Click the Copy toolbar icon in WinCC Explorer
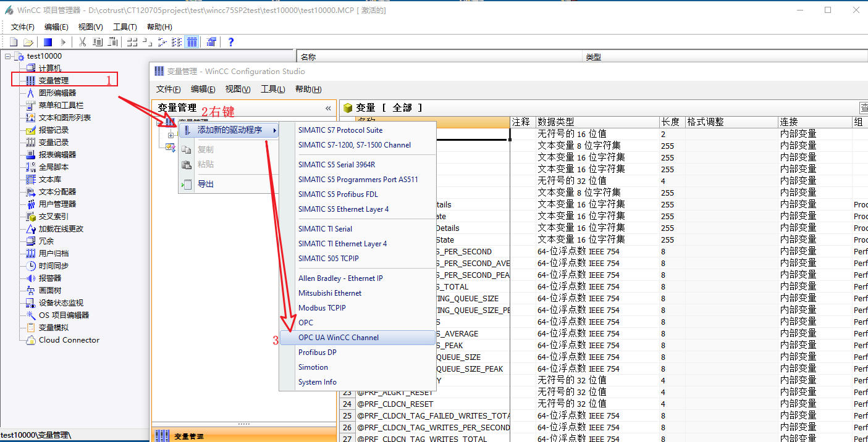868x442 pixels. click(x=98, y=42)
